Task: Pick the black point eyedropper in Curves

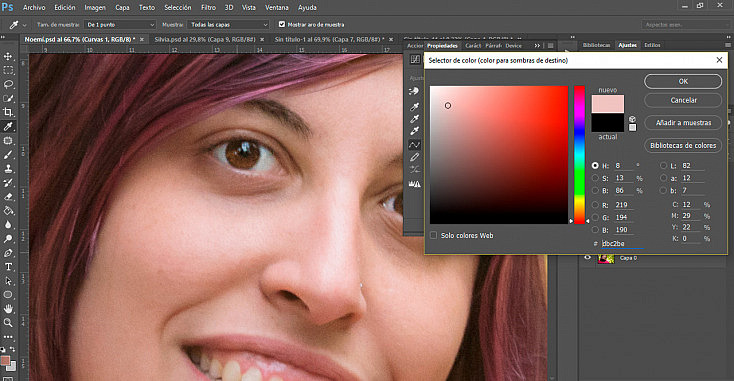Action: point(414,107)
